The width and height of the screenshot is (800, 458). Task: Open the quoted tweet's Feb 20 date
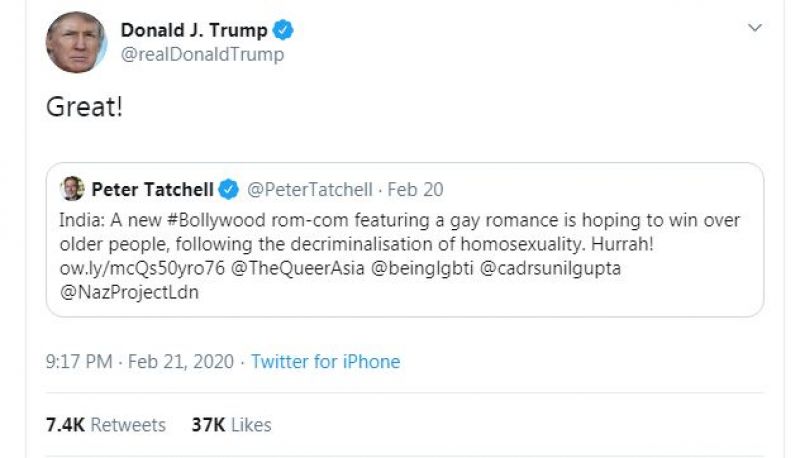[x=415, y=190]
